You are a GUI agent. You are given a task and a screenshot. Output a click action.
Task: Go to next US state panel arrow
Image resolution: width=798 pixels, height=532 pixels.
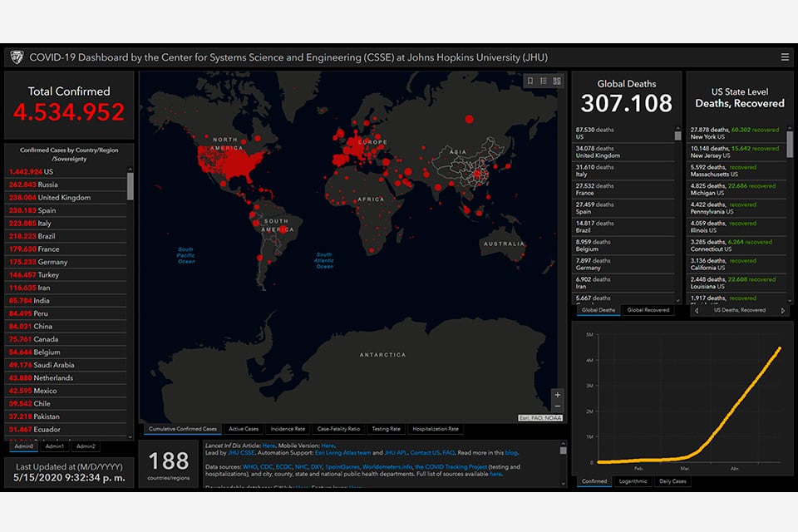[782, 310]
